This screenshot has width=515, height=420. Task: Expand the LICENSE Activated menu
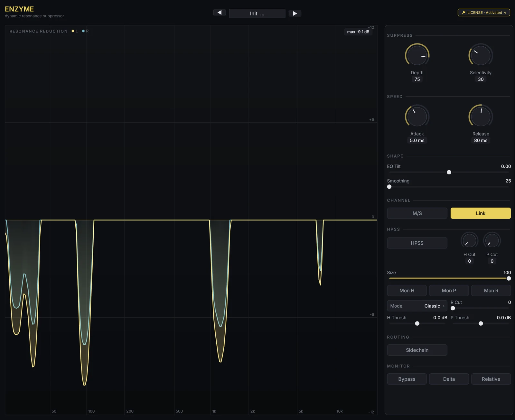(x=484, y=13)
